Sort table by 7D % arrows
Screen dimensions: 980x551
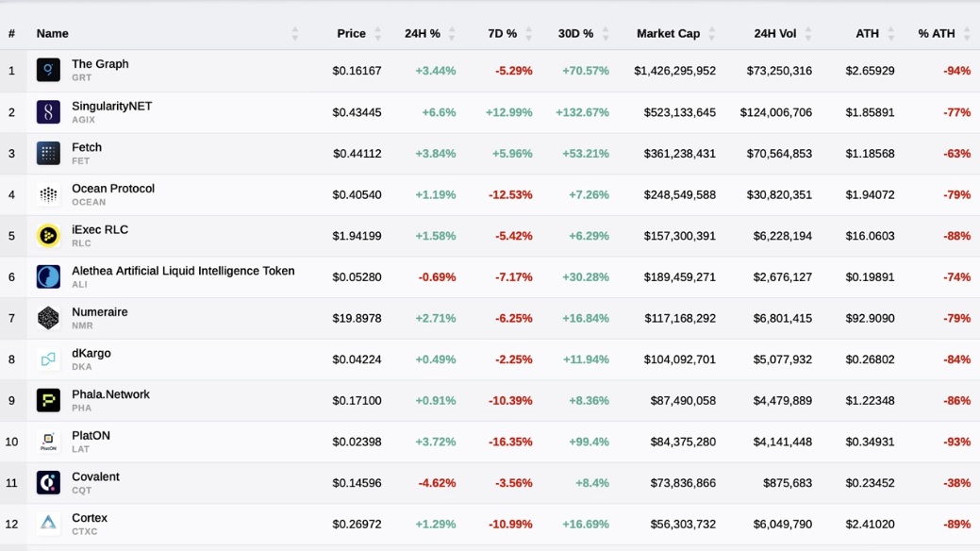tap(529, 34)
